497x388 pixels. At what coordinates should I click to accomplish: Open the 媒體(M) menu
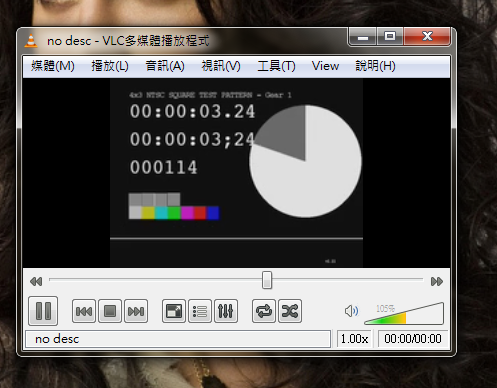click(53, 66)
